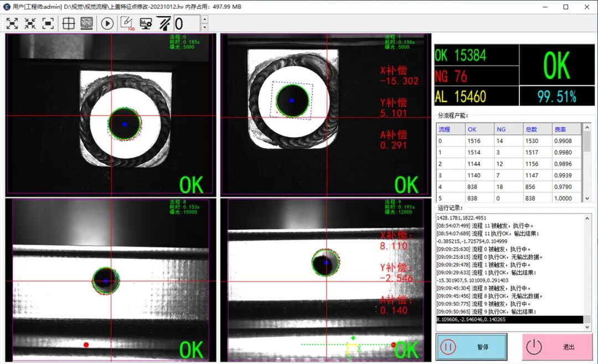Click the 运行记录 section label
Screen dimensions: 598x364
(x=450, y=208)
